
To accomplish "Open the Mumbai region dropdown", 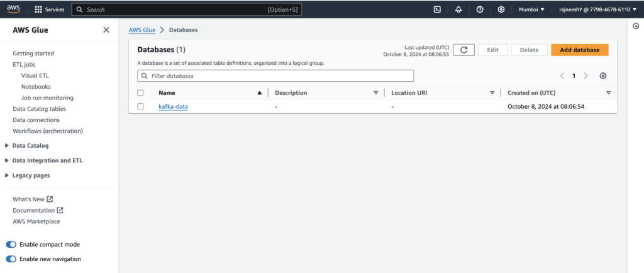I will tap(531, 9).
